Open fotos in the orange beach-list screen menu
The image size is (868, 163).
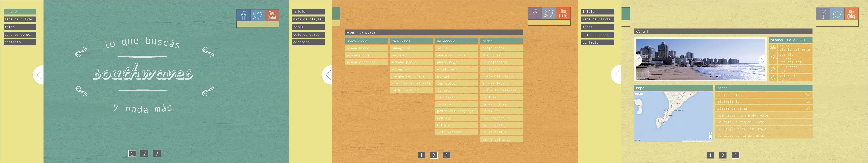[x=309, y=27]
